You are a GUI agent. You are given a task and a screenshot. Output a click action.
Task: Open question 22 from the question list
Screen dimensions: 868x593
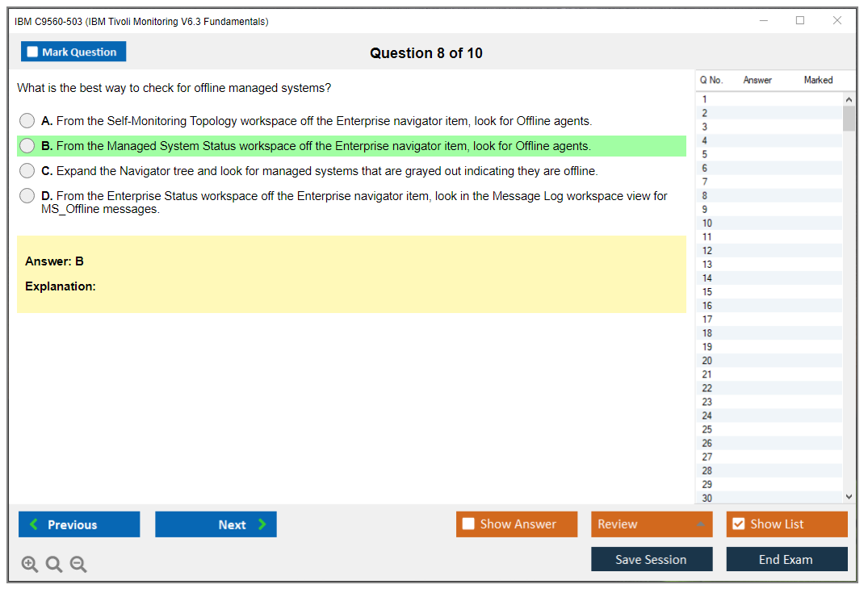click(707, 388)
